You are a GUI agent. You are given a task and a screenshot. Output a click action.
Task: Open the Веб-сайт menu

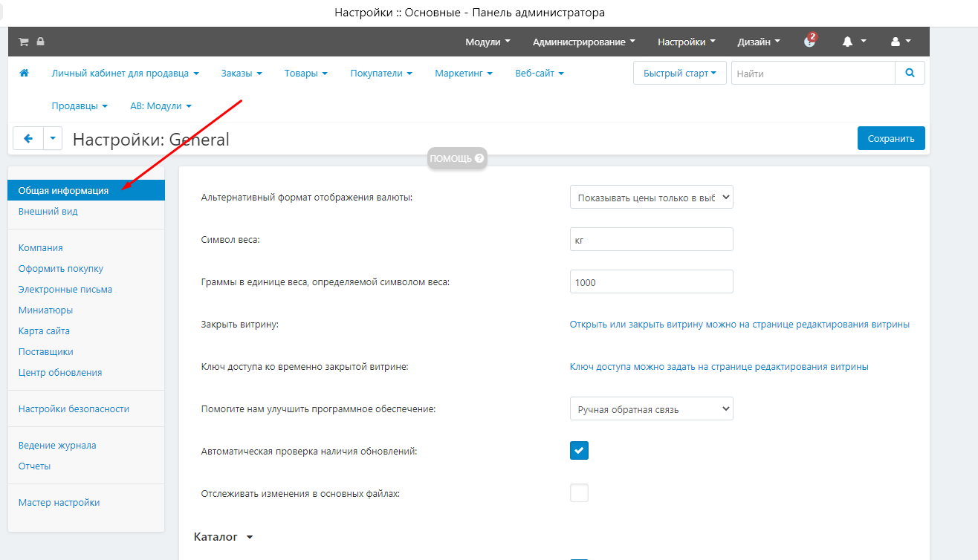540,74
